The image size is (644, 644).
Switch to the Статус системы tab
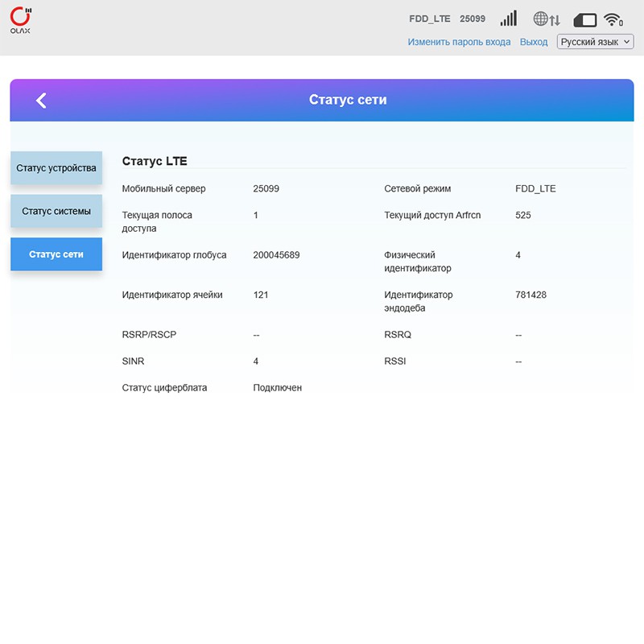pyautogui.click(x=56, y=211)
